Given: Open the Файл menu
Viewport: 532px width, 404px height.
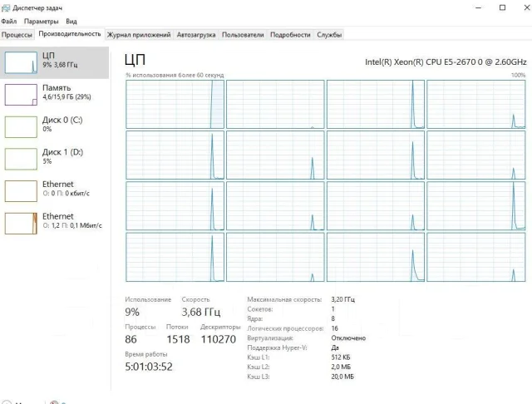Looking at the screenshot, I should [9, 21].
